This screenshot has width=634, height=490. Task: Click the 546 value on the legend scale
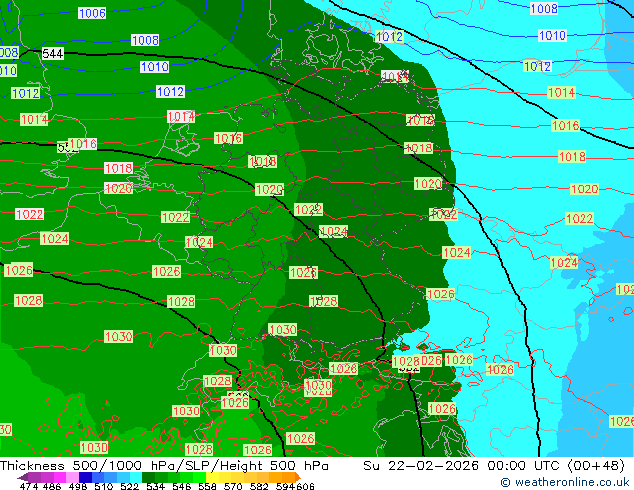tap(181, 486)
